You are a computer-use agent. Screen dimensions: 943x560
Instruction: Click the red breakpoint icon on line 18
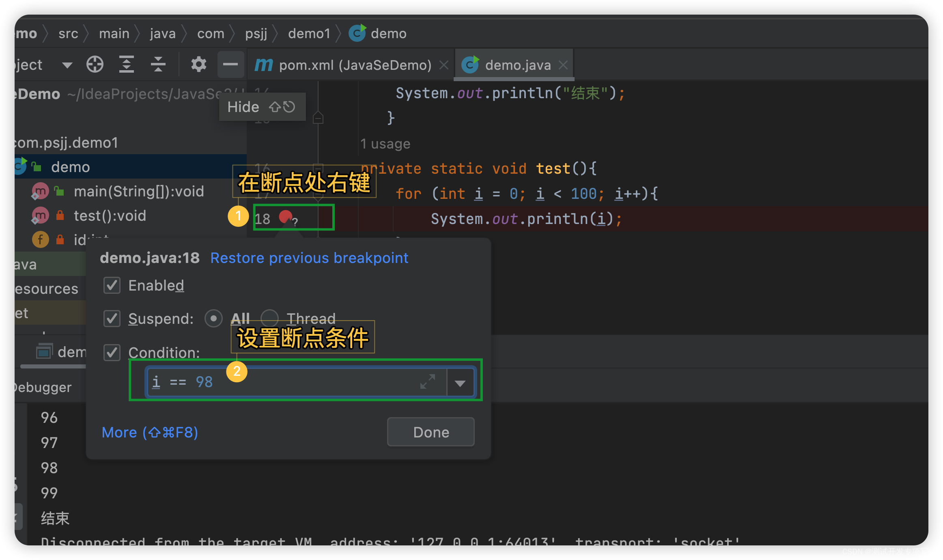[286, 217]
